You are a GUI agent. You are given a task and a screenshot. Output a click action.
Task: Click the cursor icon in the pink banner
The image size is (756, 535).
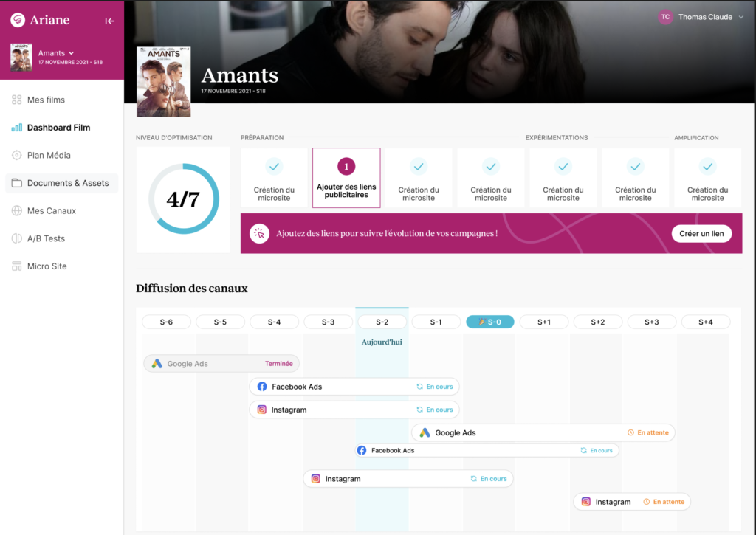(259, 234)
